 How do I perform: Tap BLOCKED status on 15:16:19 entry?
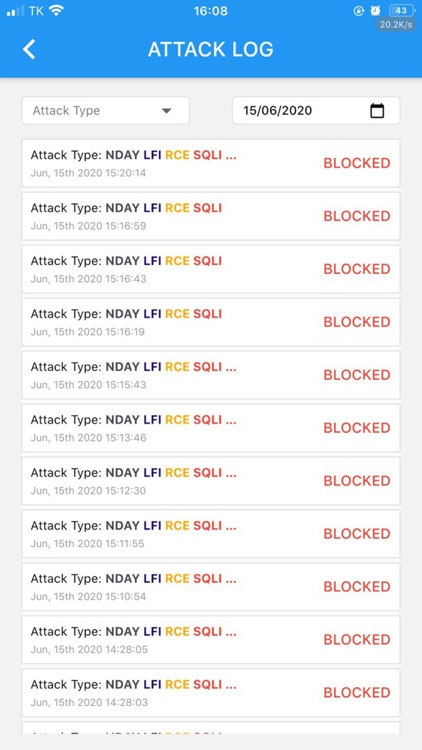click(357, 322)
